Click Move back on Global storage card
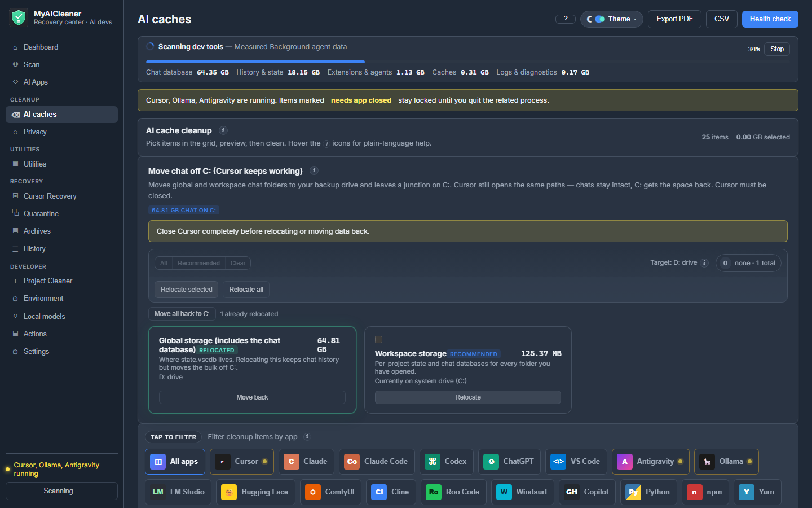Viewport: 812px width, 508px height. pyautogui.click(x=252, y=397)
